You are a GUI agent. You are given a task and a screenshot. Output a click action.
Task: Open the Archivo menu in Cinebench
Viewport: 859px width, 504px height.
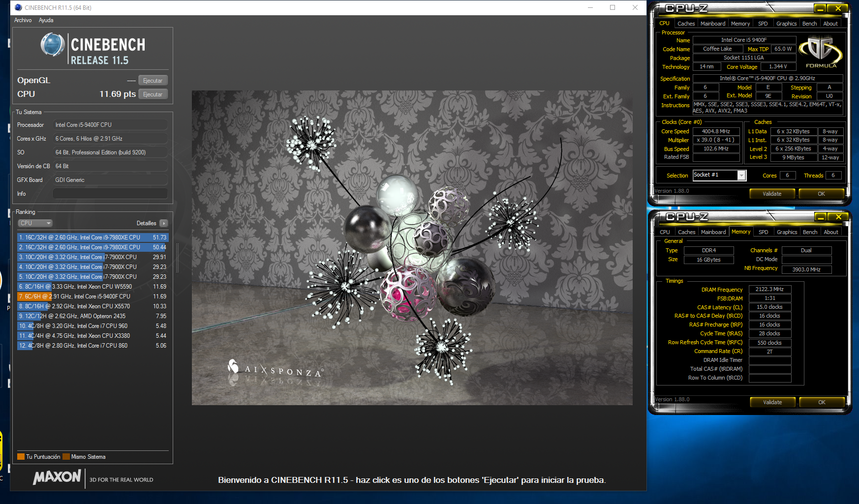click(x=23, y=20)
